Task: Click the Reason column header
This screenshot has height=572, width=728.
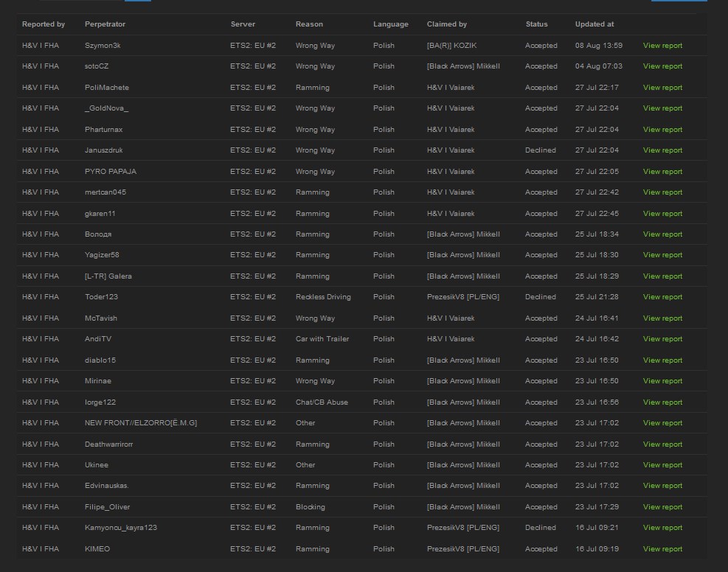Action: [309, 24]
